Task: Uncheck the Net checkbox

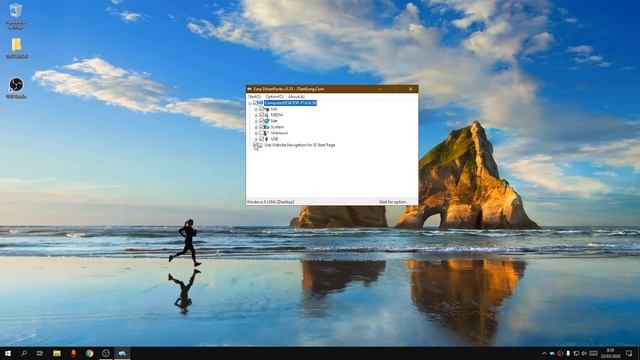Action: point(262,121)
